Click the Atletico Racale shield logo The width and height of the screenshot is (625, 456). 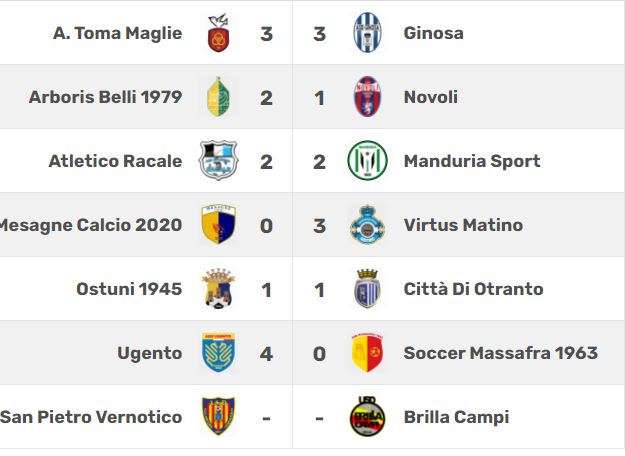click(218, 160)
